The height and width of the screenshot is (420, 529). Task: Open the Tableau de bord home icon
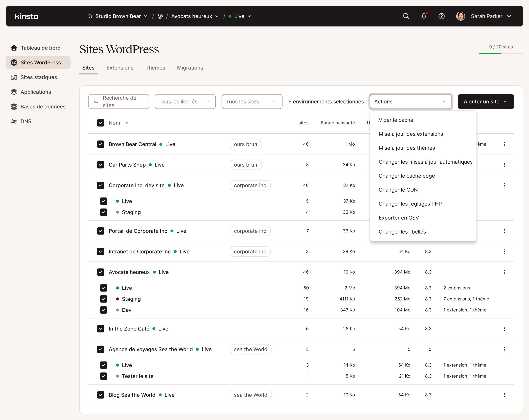[x=14, y=48]
